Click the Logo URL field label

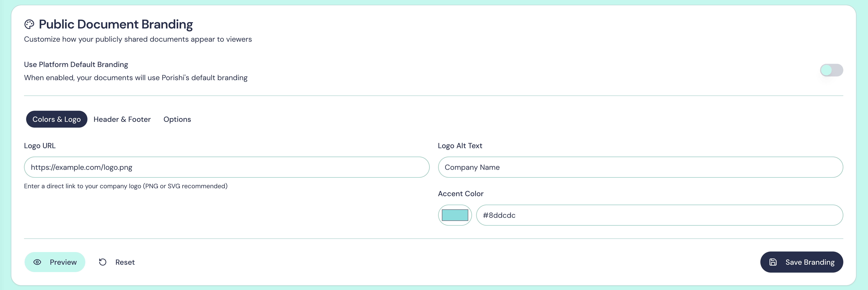point(40,146)
